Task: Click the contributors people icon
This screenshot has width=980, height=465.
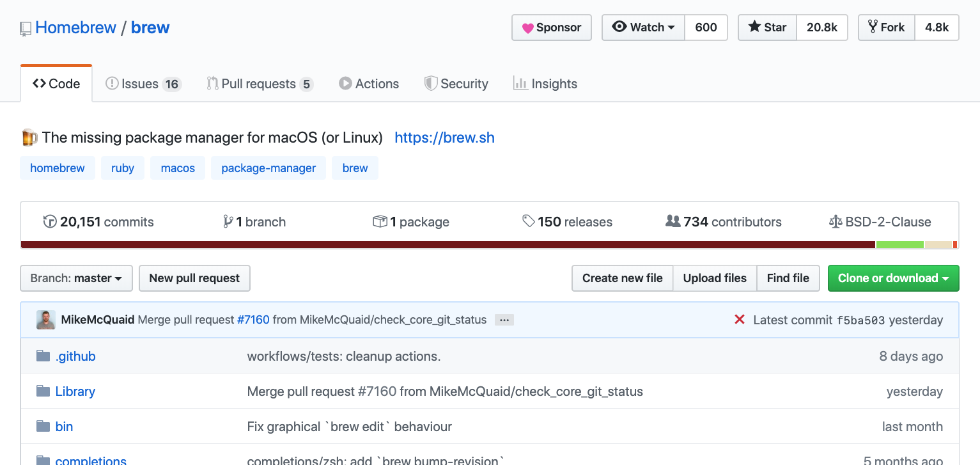Action: coord(673,221)
